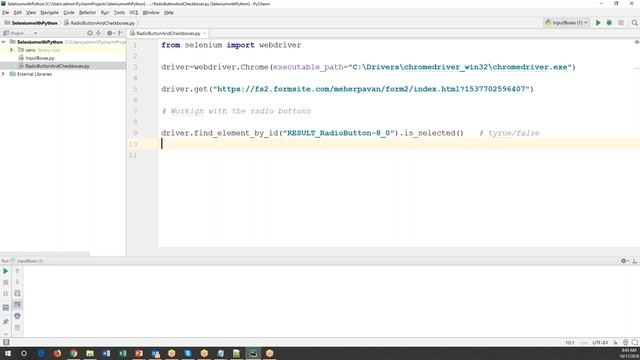Click the scroll-from-source target icon in Project panel

(x=90, y=33)
